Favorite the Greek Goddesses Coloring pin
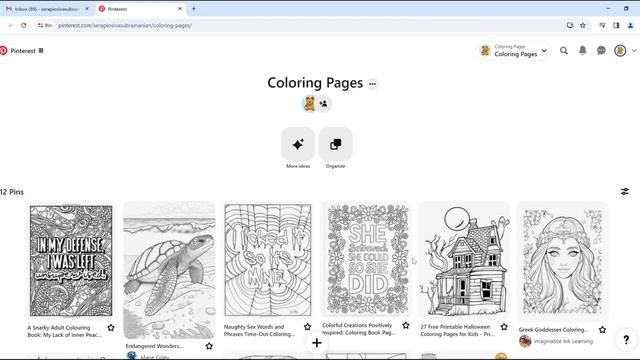 coord(602,329)
